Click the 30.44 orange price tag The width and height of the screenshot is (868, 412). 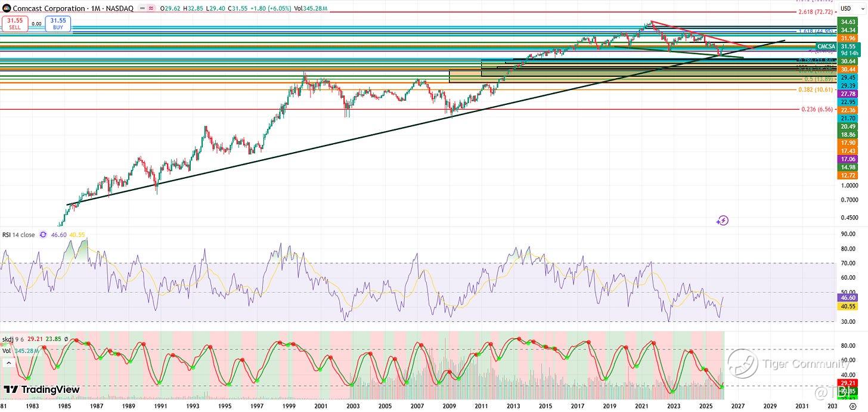click(x=848, y=70)
